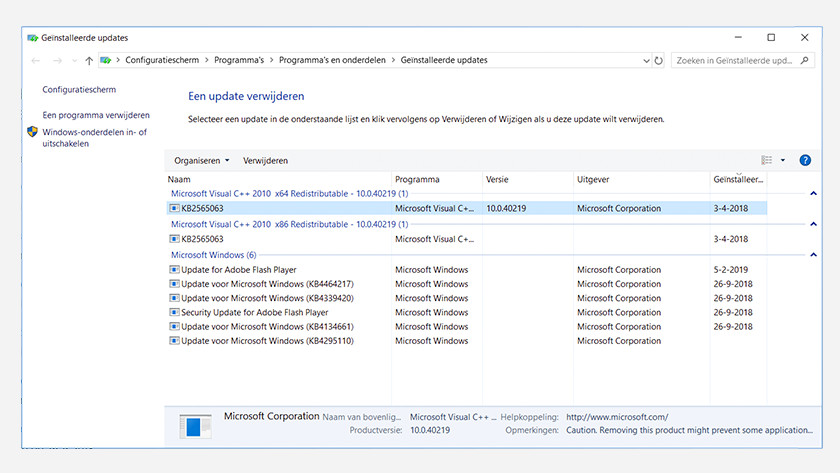This screenshot has width=840, height=473.
Task: Open Een programma verwijderen link
Action: [x=96, y=115]
